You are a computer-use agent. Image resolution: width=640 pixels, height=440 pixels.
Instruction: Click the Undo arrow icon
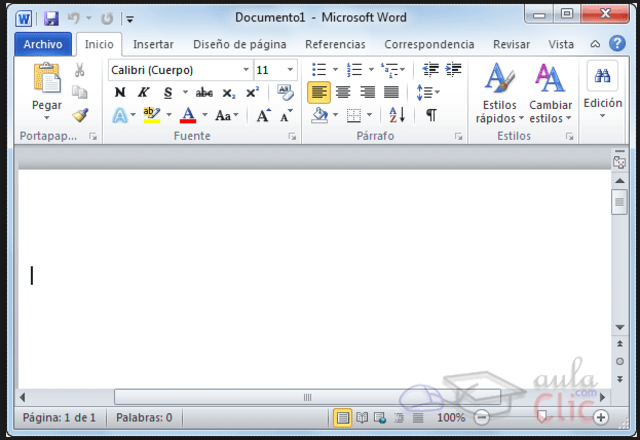coord(73,18)
